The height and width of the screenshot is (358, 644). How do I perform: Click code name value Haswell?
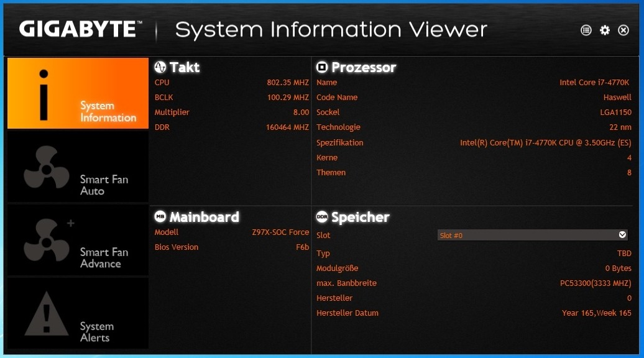click(x=617, y=98)
